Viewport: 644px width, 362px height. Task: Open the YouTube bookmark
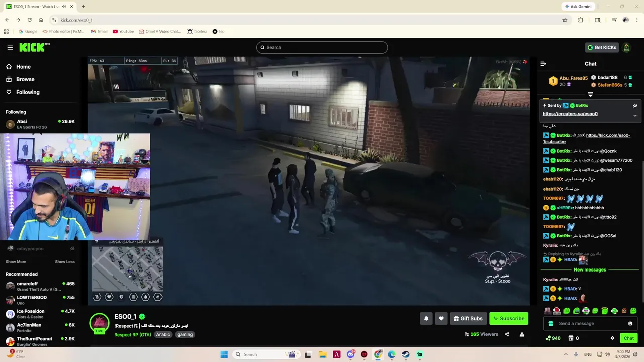point(123,31)
